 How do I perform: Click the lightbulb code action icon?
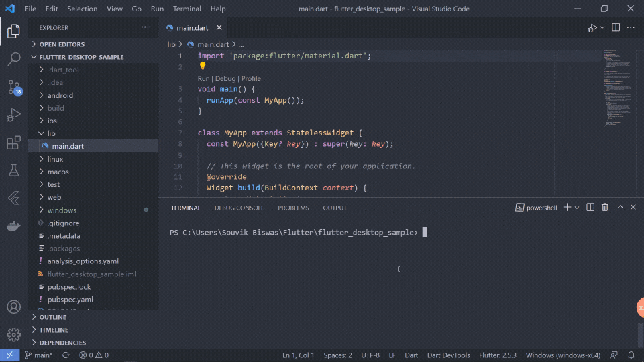[x=203, y=66]
